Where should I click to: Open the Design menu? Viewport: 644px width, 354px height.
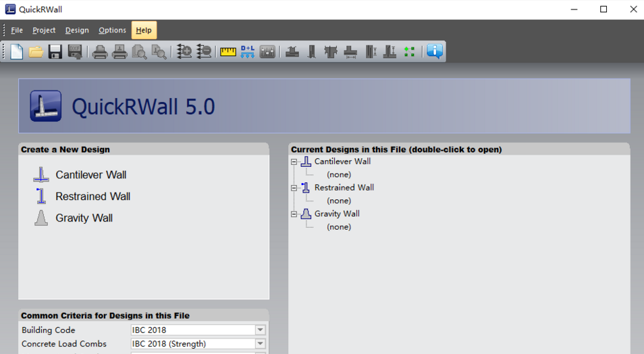point(77,30)
